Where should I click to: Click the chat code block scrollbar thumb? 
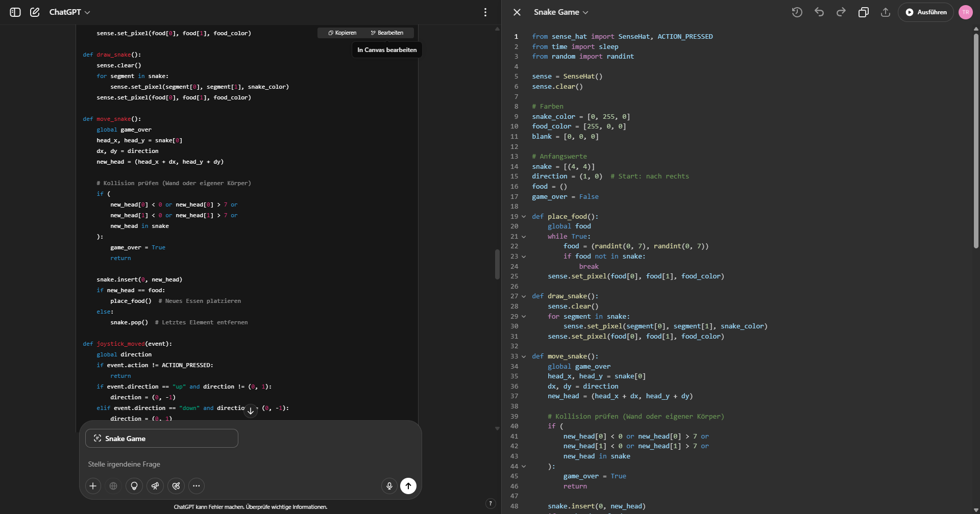pos(497,264)
